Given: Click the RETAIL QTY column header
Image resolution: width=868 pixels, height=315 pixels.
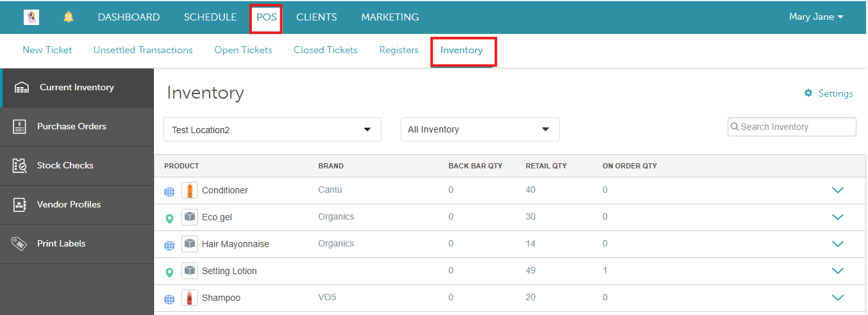Looking at the screenshot, I should point(546,166).
